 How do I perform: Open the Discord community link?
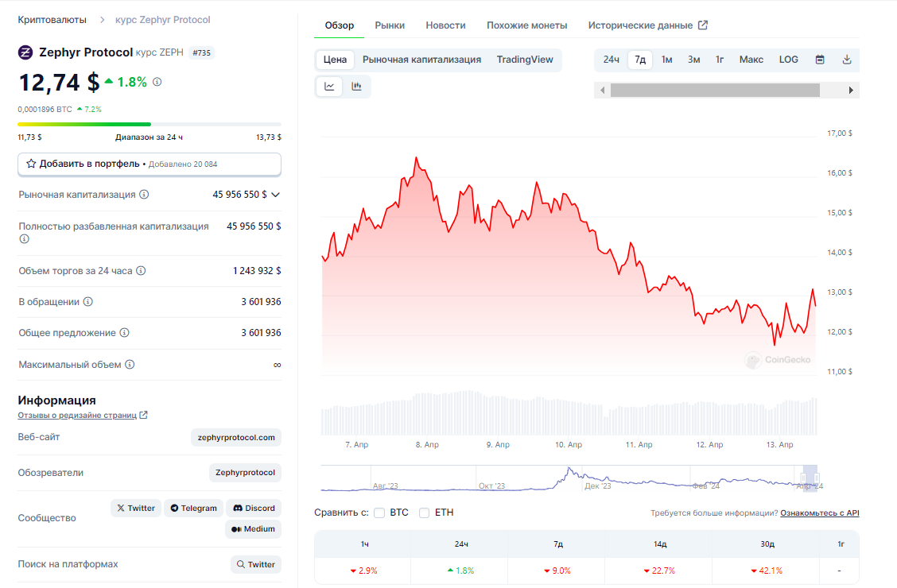click(x=254, y=508)
